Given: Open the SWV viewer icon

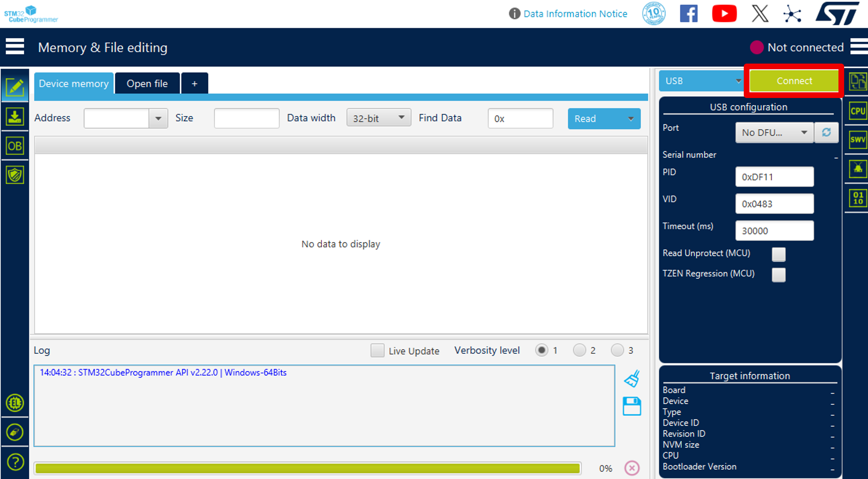Looking at the screenshot, I should tap(857, 140).
